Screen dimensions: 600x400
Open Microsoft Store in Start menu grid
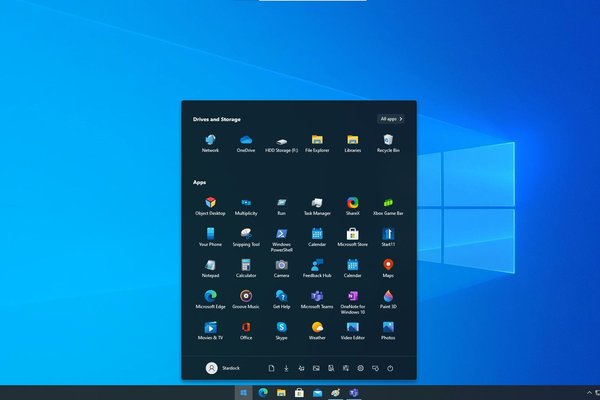(x=352, y=237)
